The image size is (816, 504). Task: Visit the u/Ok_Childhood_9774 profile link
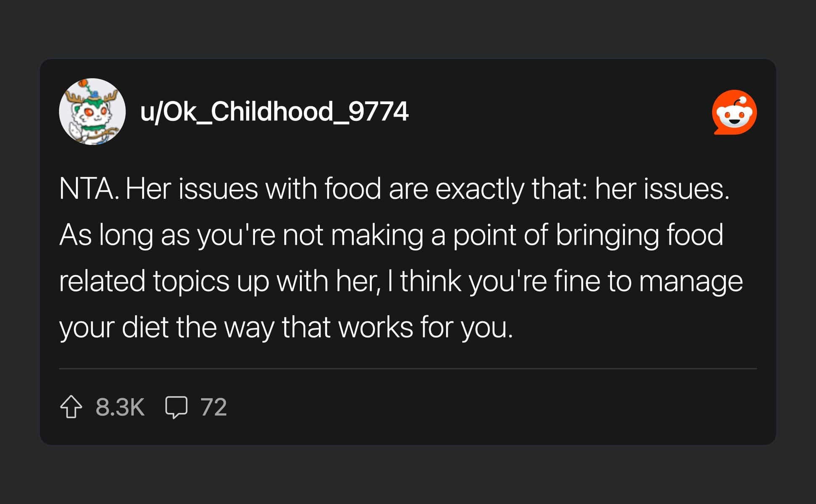coord(274,112)
